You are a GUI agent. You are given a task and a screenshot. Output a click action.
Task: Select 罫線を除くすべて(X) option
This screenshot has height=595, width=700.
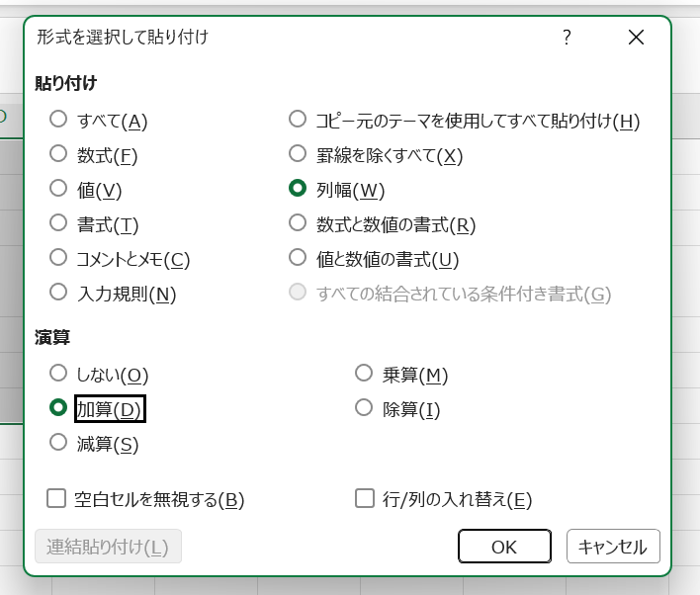point(298,154)
